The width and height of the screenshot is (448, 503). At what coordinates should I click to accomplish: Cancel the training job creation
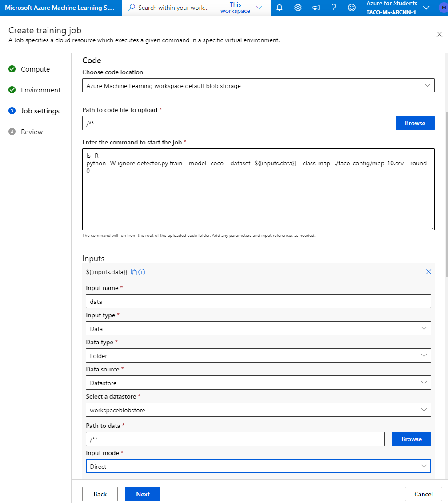[423, 494]
